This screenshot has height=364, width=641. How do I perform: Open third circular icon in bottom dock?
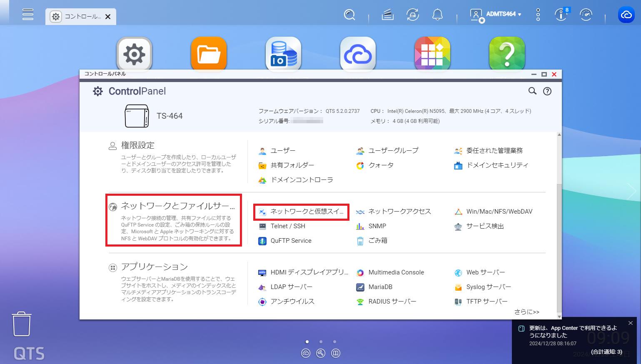(x=336, y=353)
